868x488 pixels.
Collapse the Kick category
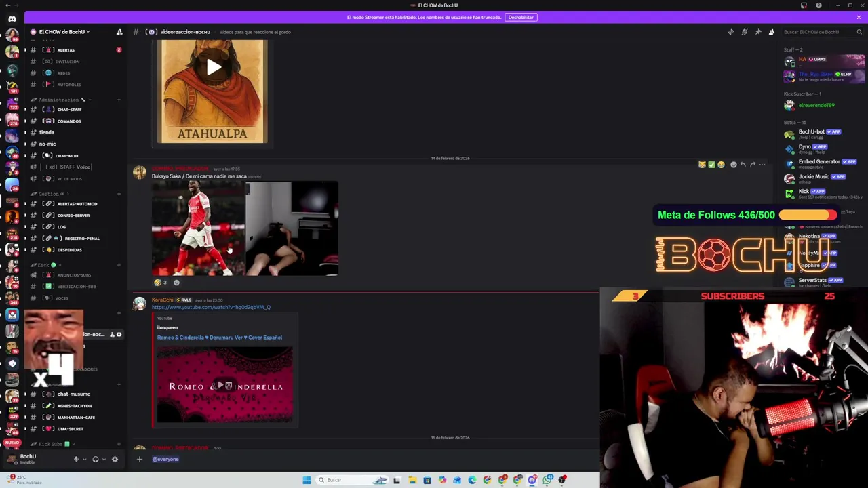(x=45, y=265)
